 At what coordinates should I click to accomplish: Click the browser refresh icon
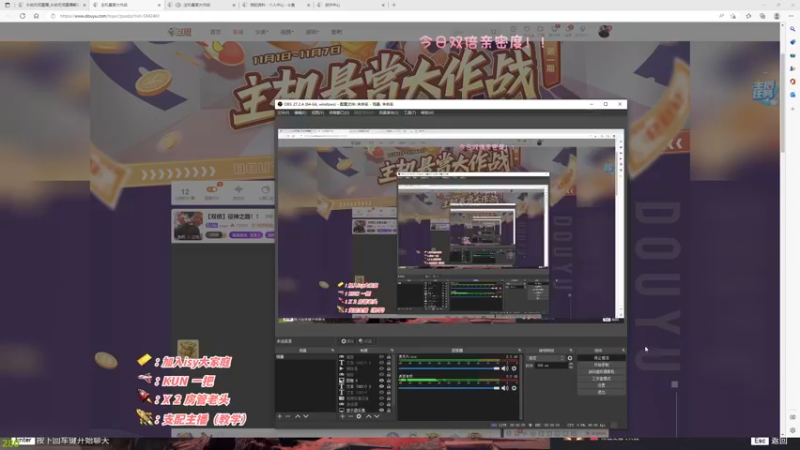(22, 16)
